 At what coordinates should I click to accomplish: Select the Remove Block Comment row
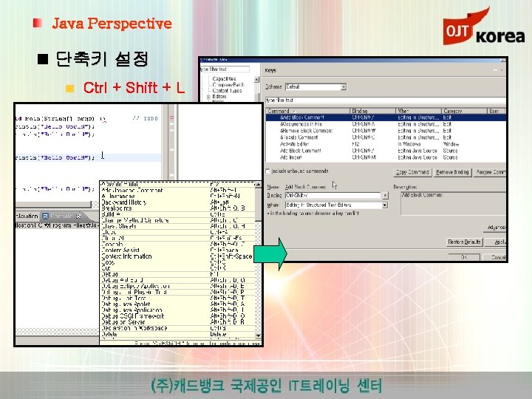(386, 131)
